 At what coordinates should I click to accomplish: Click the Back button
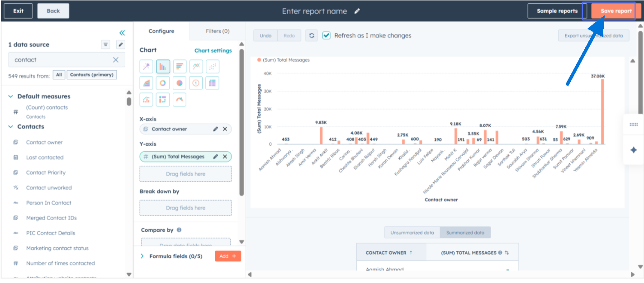point(53,11)
